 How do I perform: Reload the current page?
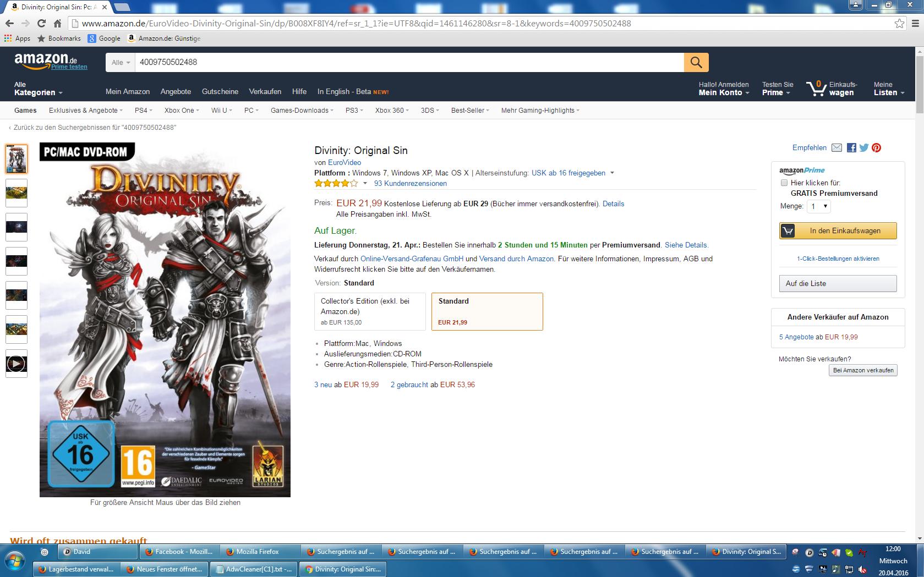click(x=41, y=23)
